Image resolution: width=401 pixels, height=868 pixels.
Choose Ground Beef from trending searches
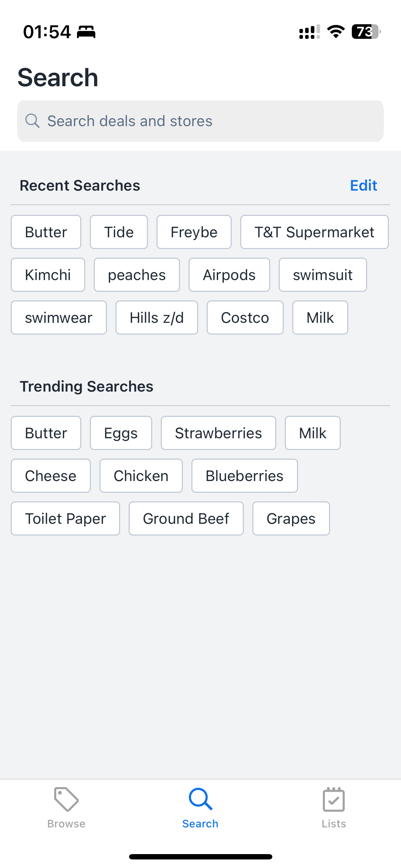click(x=186, y=518)
